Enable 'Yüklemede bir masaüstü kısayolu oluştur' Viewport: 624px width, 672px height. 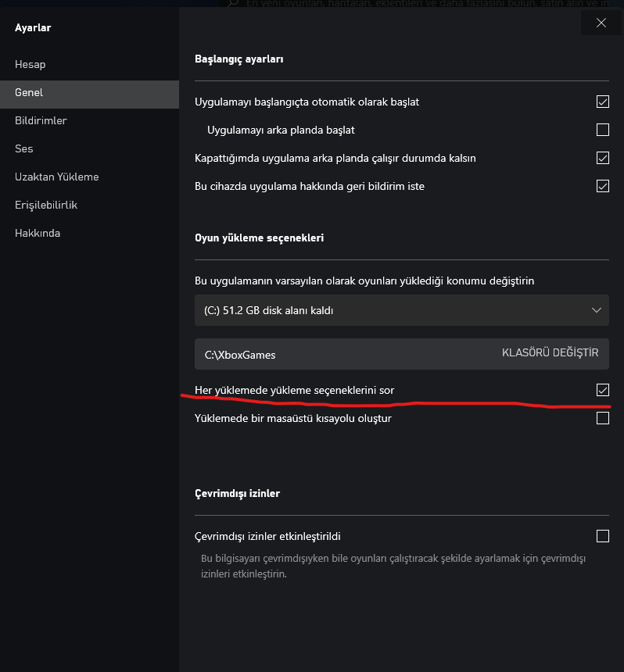[602, 418]
